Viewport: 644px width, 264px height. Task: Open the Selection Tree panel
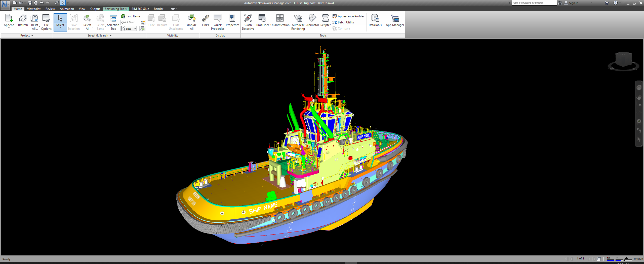click(113, 22)
